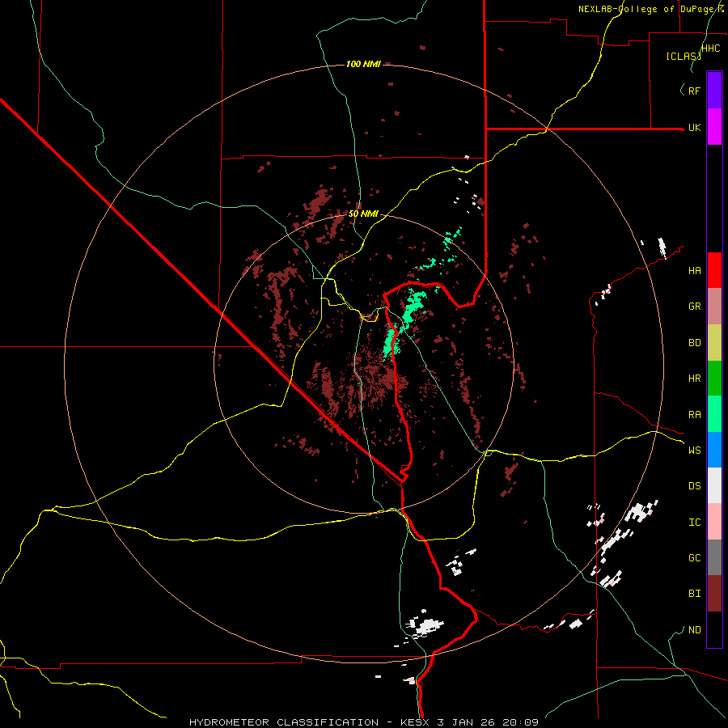Click the NEXLAB-College of DuPage credit text
Screen dimensions: 728x728
pyautogui.click(x=651, y=9)
